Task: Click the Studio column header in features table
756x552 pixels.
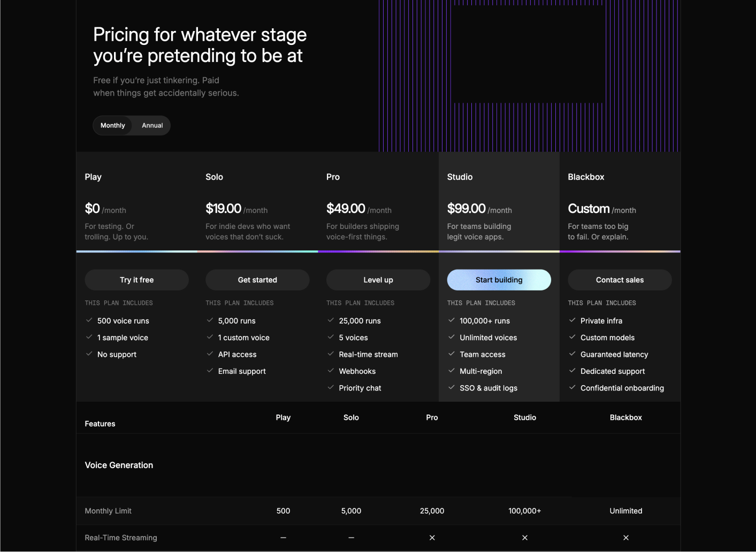Action: click(x=524, y=417)
